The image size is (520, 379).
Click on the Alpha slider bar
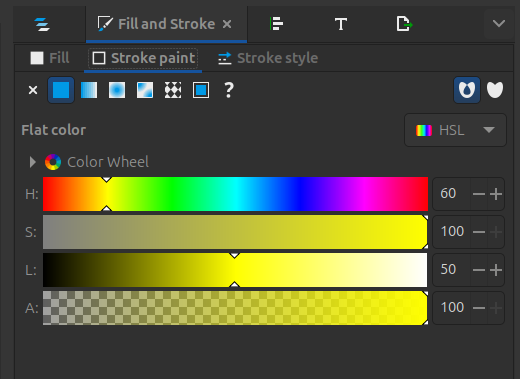(235, 308)
